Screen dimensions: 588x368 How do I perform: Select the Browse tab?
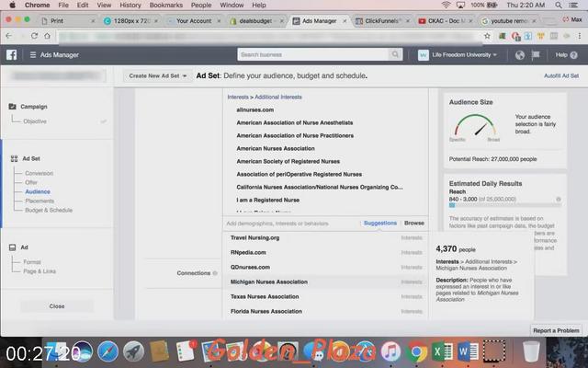click(x=414, y=223)
